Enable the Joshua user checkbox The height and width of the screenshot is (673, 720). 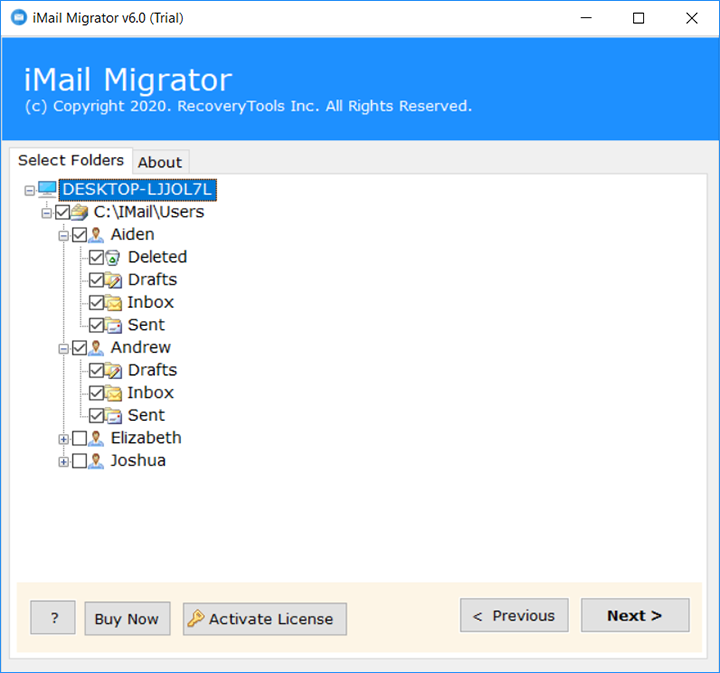(x=80, y=461)
